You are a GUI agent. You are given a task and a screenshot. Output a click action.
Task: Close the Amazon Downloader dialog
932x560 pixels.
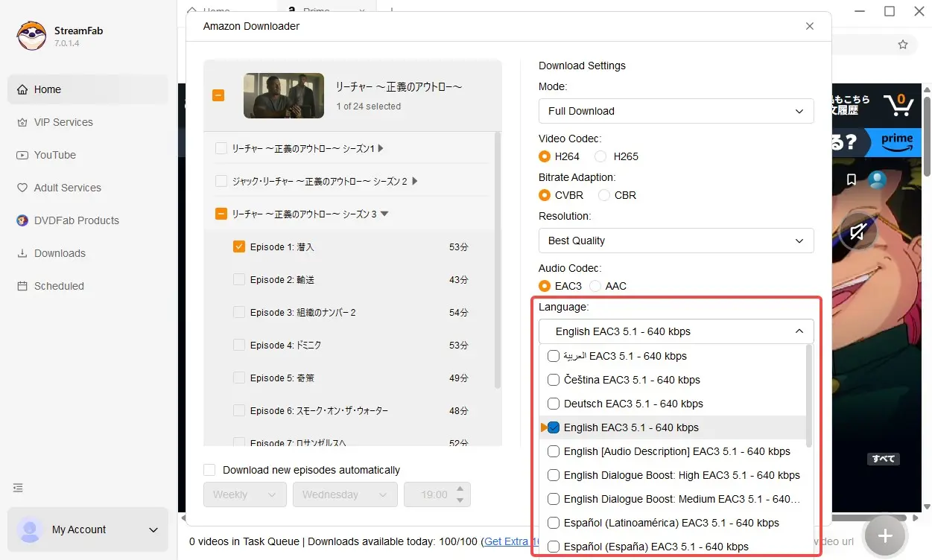click(x=810, y=26)
